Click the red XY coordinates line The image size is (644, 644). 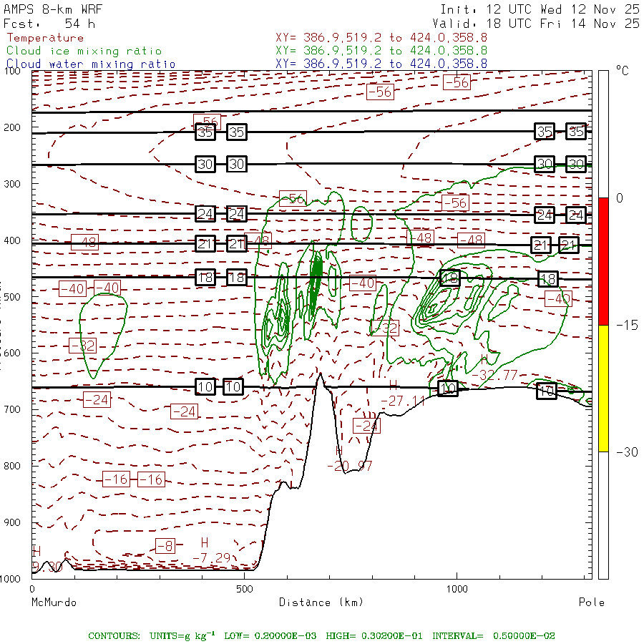pyautogui.click(x=381, y=38)
